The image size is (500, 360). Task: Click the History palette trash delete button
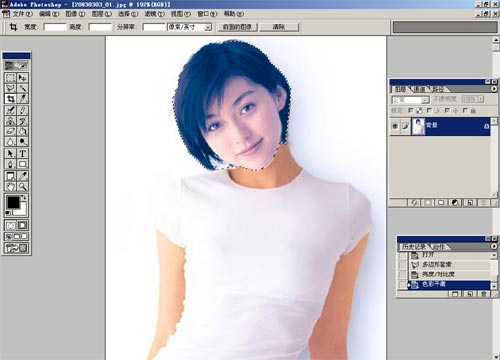click(483, 294)
